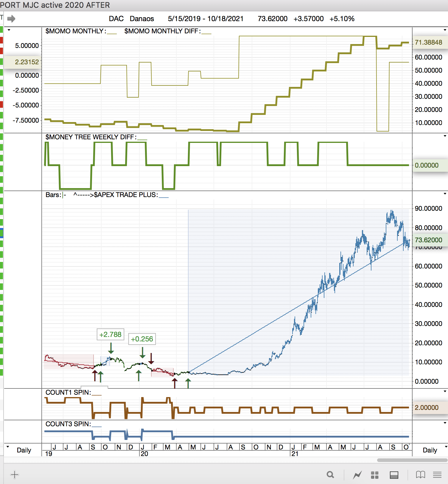
Task: Click the green up arrow near April 2020
Action: [x=188, y=383]
